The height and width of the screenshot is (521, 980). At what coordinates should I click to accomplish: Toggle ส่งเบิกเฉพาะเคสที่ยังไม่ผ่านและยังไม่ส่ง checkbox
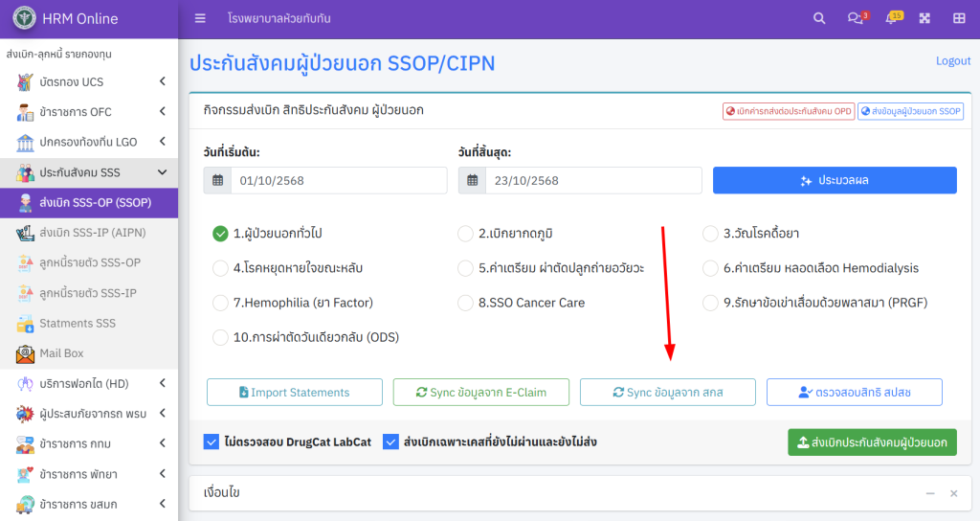click(x=390, y=442)
